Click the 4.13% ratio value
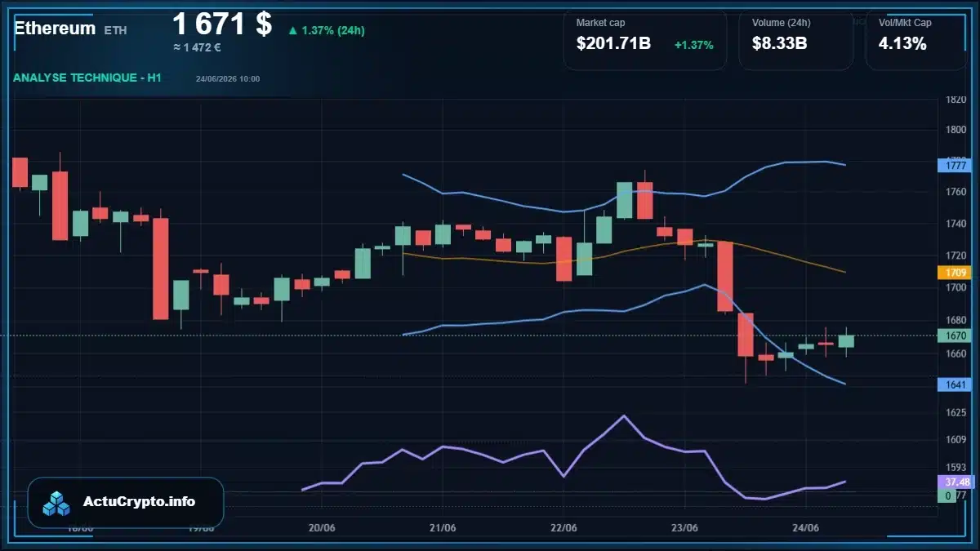Screen dimensions: 980x551 (902, 44)
